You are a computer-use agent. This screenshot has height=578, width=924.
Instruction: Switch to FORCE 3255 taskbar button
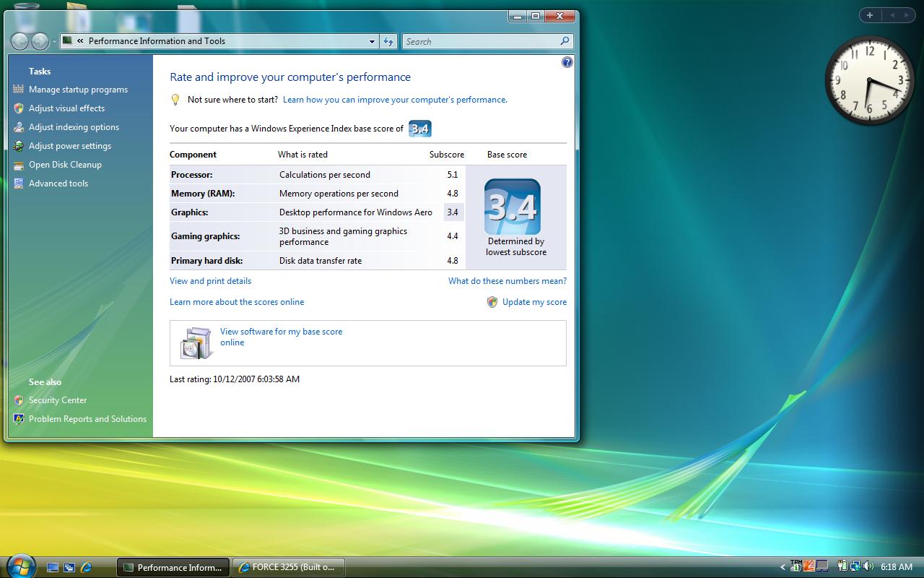[288, 567]
